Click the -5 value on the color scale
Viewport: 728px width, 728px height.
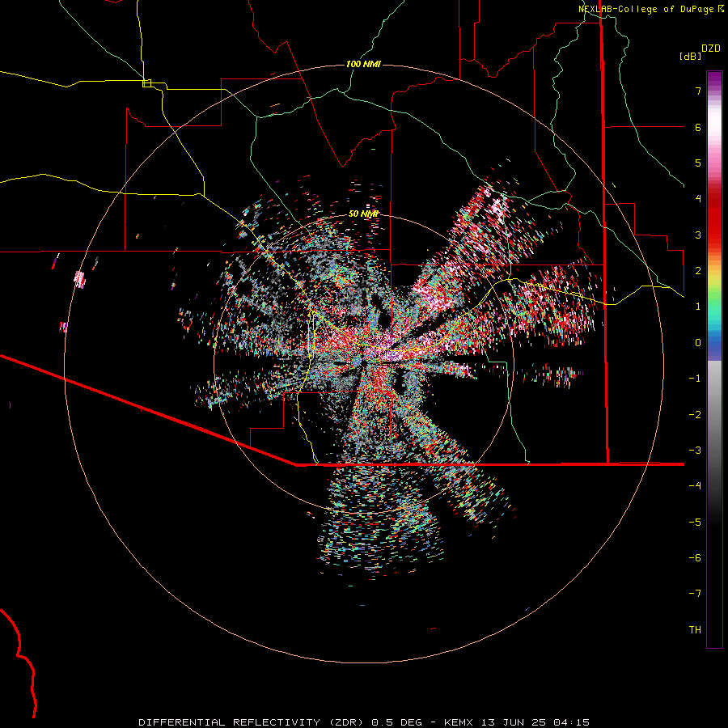[x=695, y=523]
